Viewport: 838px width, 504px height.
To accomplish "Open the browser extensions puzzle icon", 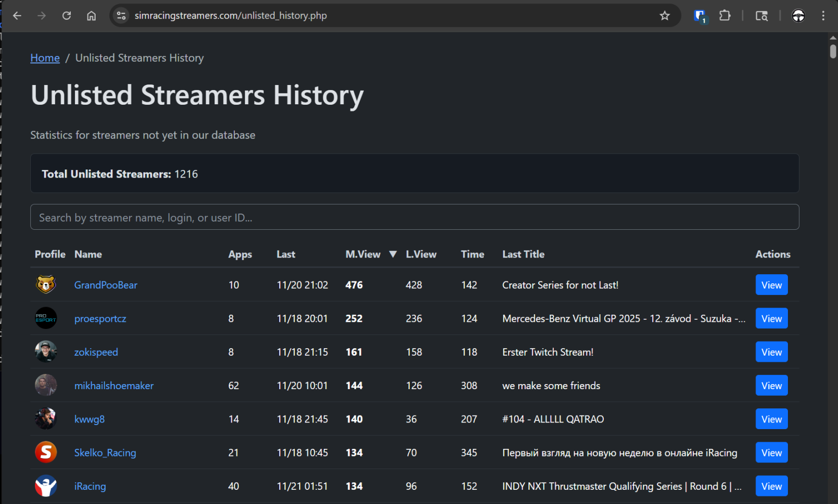I will [725, 16].
